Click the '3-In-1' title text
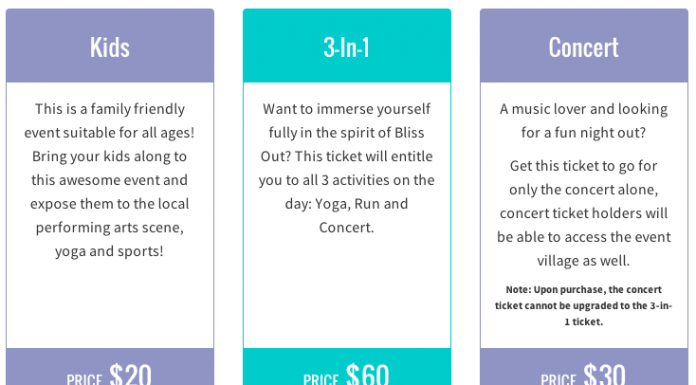 tap(347, 47)
